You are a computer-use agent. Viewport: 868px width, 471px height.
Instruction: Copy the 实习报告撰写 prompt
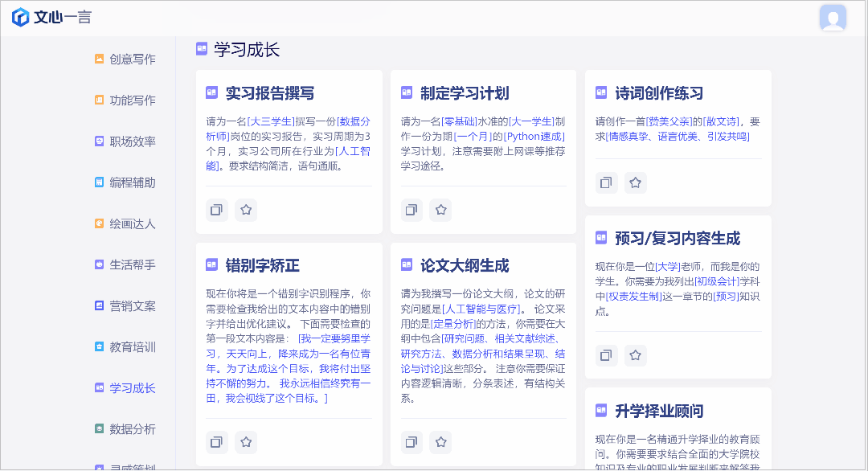pos(217,210)
